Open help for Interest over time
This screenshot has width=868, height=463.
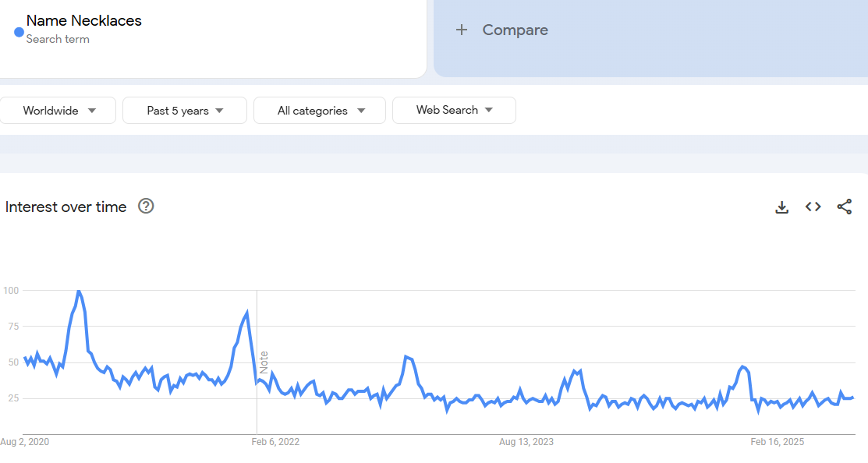(x=146, y=207)
